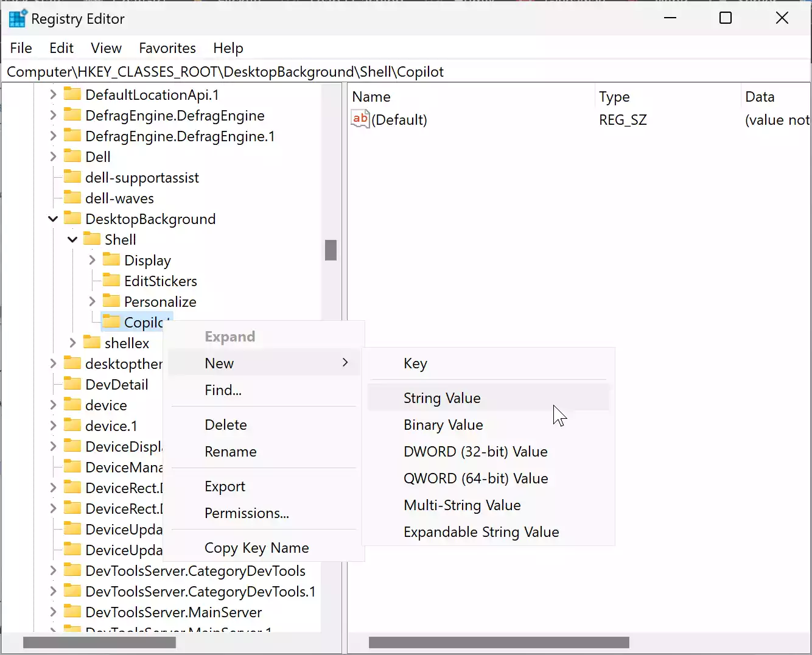
Task: Click the DevToolsServer.CategoryDevTools folder icon
Action: [72, 570]
